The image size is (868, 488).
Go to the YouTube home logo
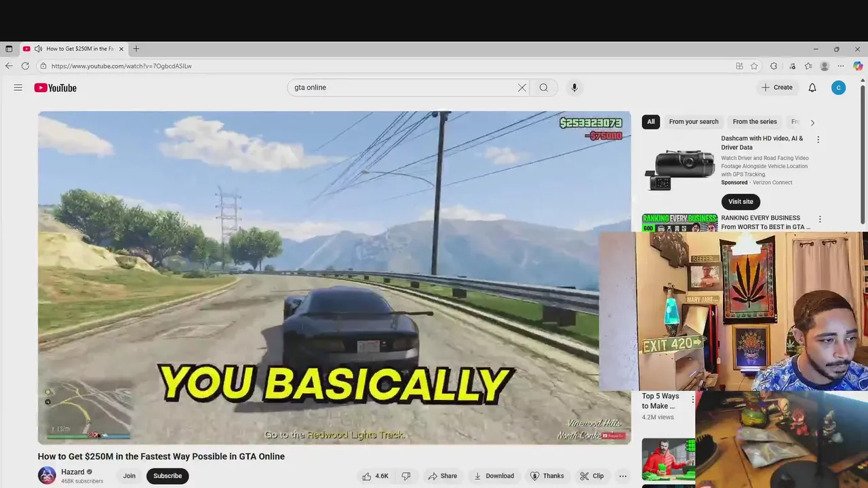56,87
